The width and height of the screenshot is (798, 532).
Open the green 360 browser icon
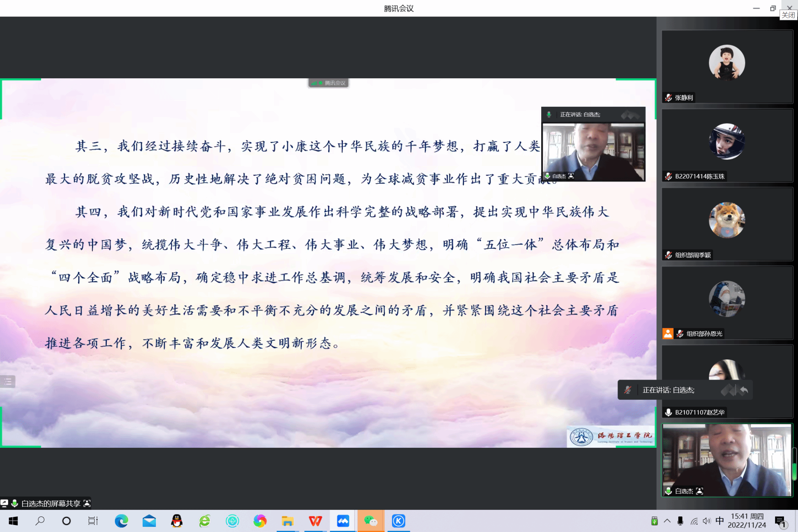205,521
